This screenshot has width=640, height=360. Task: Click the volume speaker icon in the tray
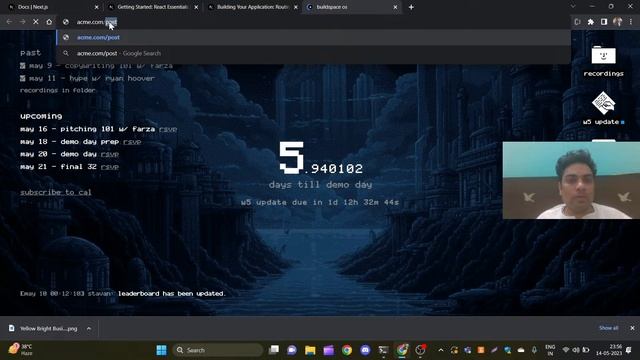576,350
